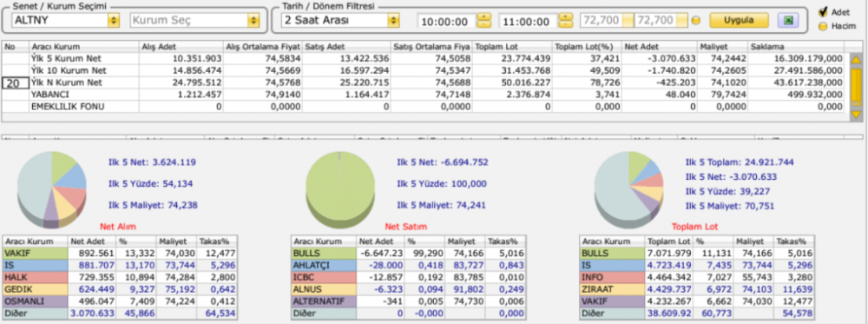This screenshot has width=868, height=324.
Task: Select ALNUS in the Net Satım table
Action: [x=409, y=289]
